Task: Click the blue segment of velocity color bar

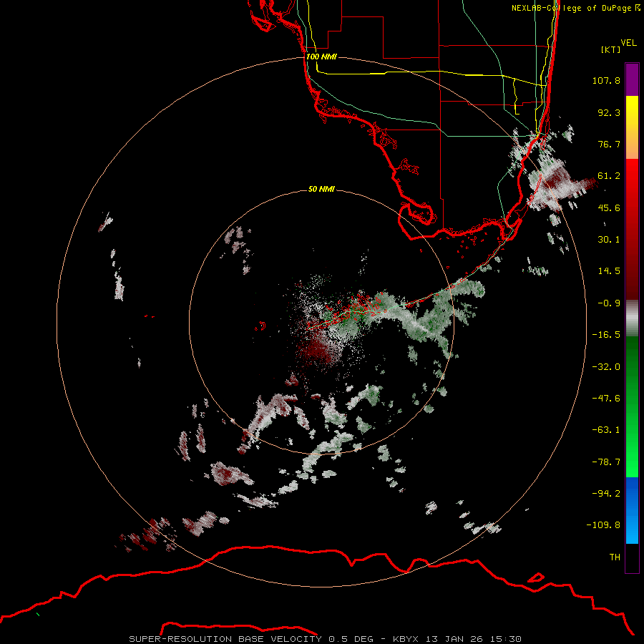Action: [632, 510]
